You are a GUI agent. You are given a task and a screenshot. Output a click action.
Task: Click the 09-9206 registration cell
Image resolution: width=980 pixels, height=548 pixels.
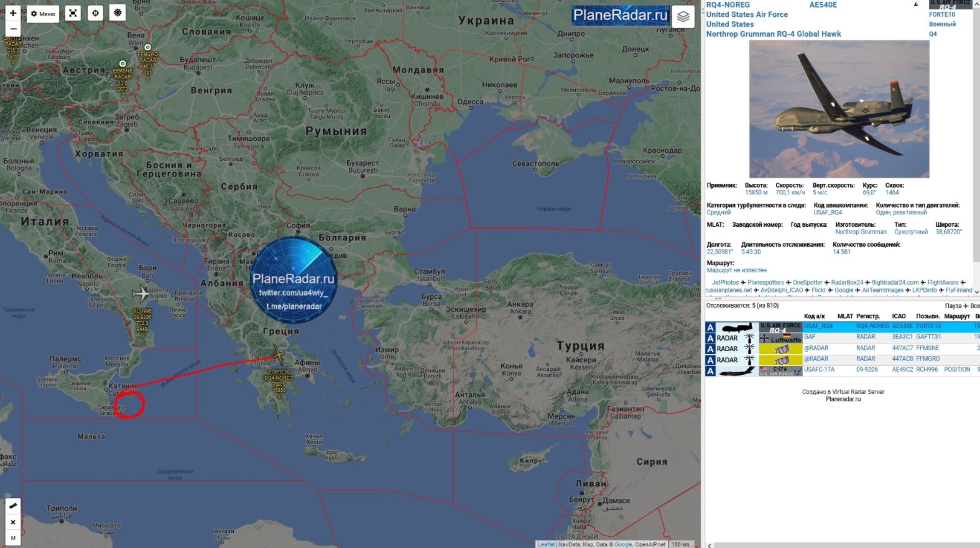coord(867,370)
